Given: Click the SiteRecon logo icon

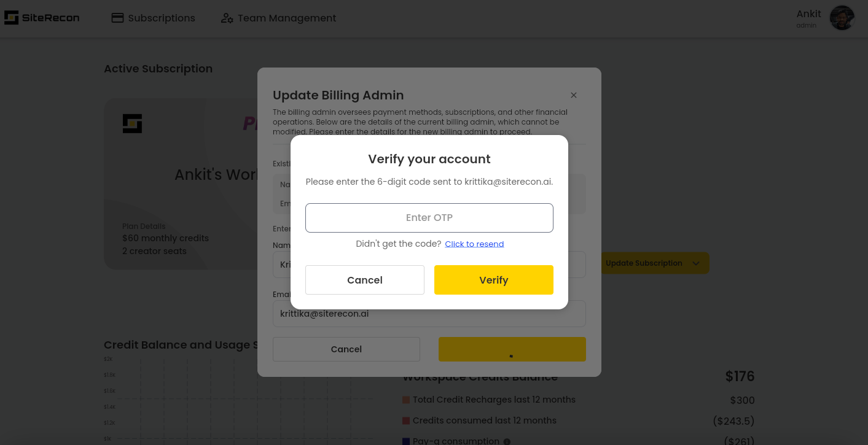Looking at the screenshot, I should (x=11, y=18).
